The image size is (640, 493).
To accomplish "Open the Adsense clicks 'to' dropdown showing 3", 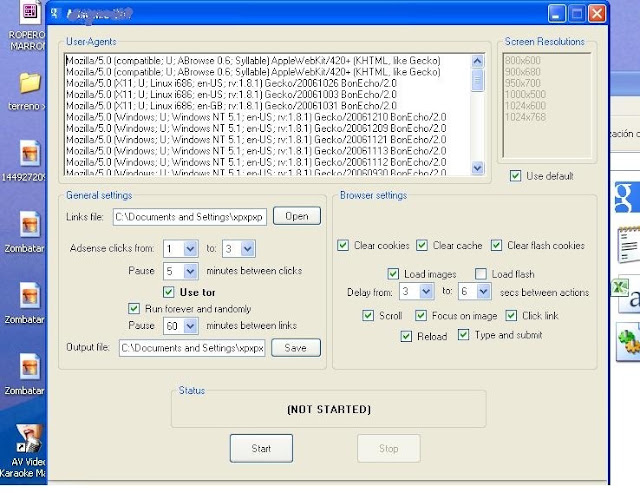I will pyautogui.click(x=248, y=249).
